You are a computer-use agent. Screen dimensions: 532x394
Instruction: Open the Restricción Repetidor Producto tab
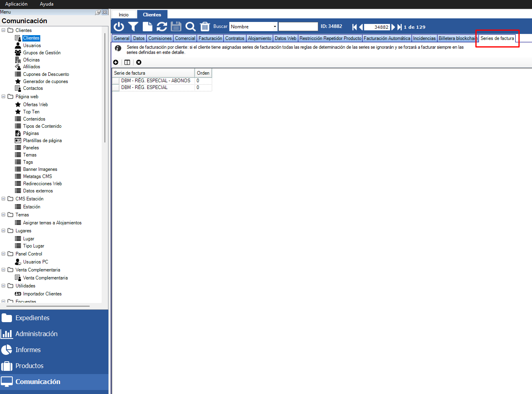pos(330,38)
